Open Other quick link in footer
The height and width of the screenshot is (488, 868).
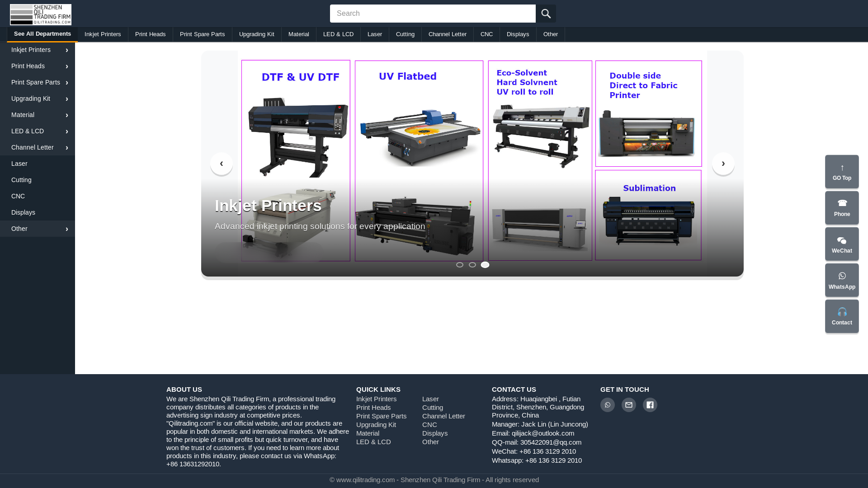[x=430, y=442]
